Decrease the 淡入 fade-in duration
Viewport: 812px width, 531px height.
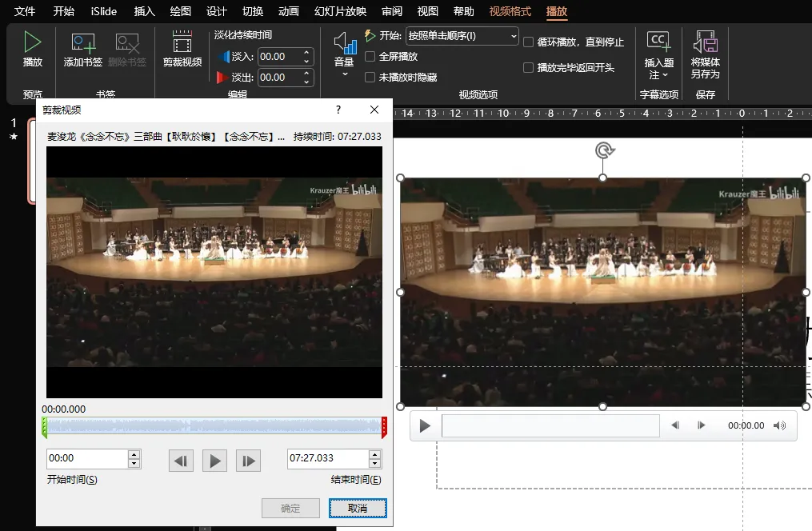tap(306, 61)
